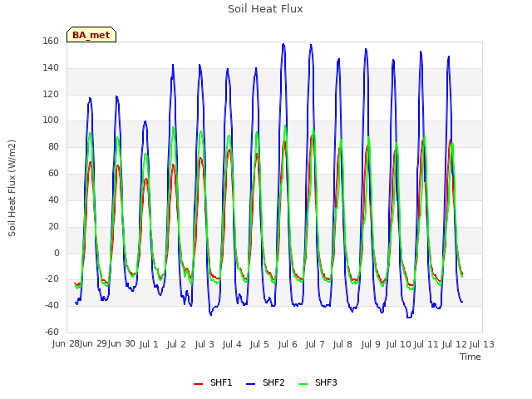Click the Jul 7 x-axis tick label
The height and width of the screenshot is (399, 532).
point(315,344)
